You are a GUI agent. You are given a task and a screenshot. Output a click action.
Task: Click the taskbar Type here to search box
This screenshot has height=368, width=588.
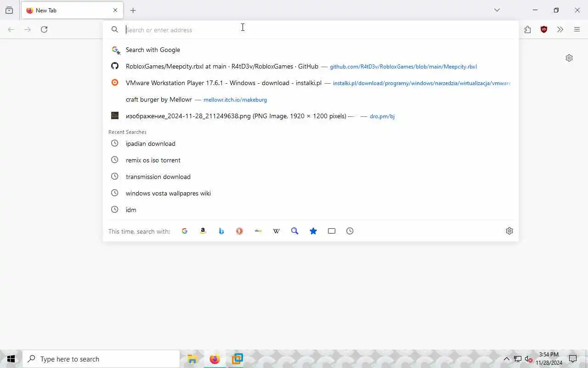click(101, 359)
